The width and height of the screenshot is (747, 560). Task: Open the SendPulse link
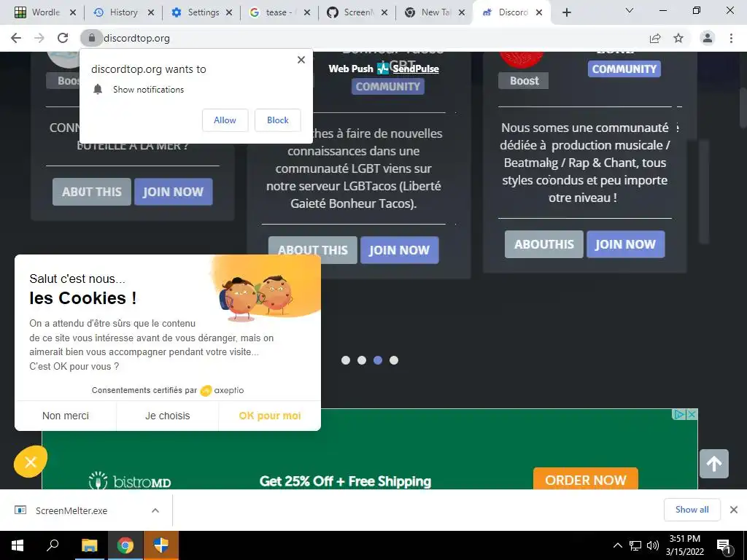415,69
